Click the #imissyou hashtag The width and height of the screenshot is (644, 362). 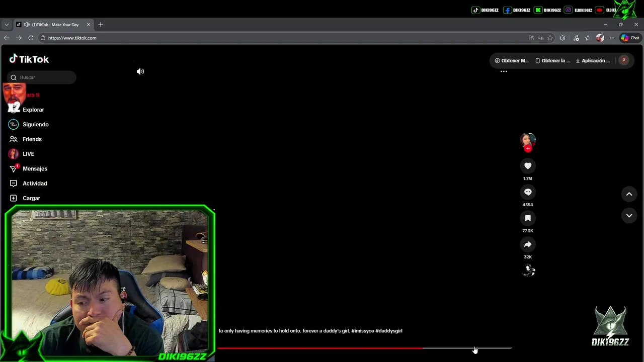(x=363, y=331)
